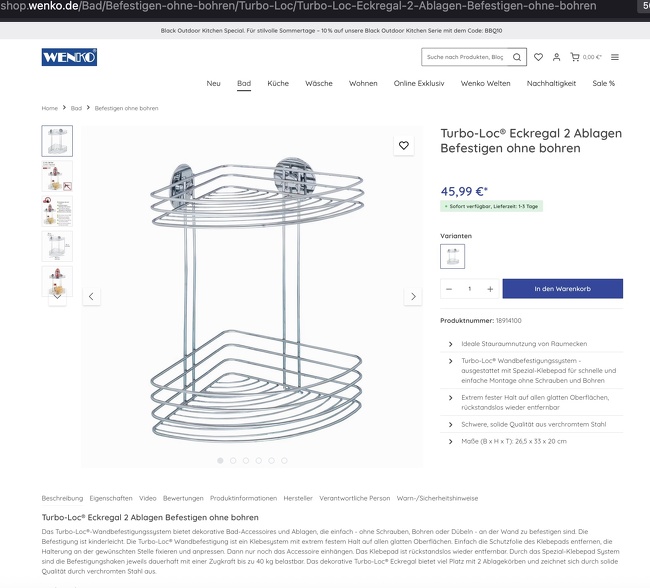Click the search magnifier icon
650x588 pixels.
pyautogui.click(x=517, y=57)
